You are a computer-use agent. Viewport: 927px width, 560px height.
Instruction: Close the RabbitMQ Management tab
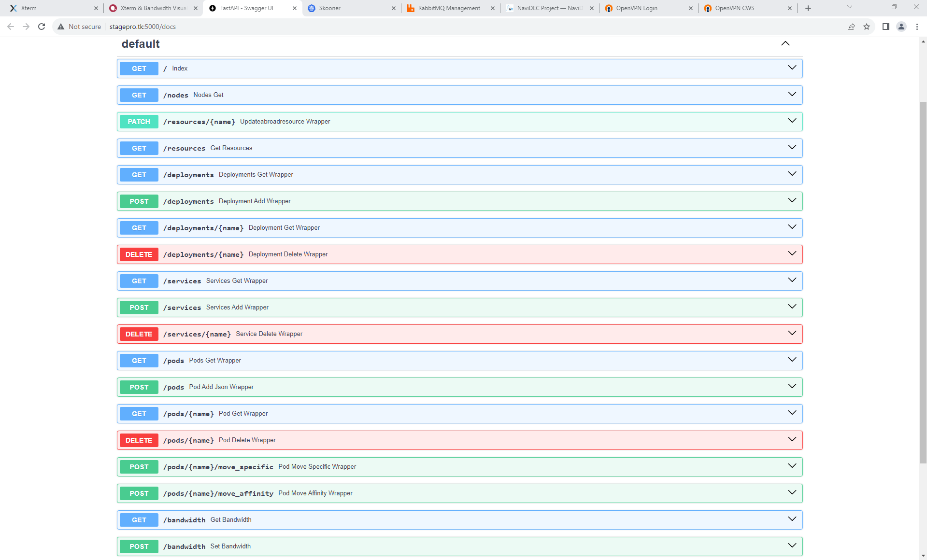pos(493,8)
